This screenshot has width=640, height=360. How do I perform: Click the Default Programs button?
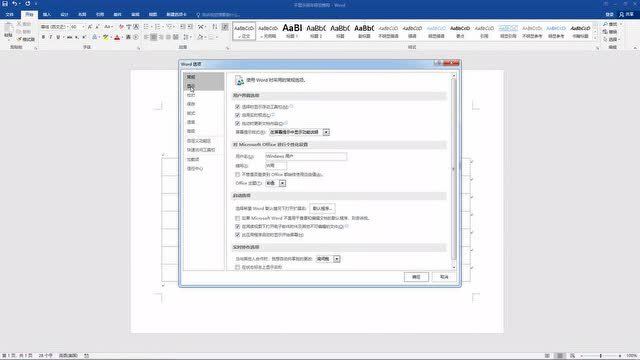coord(322,208)
